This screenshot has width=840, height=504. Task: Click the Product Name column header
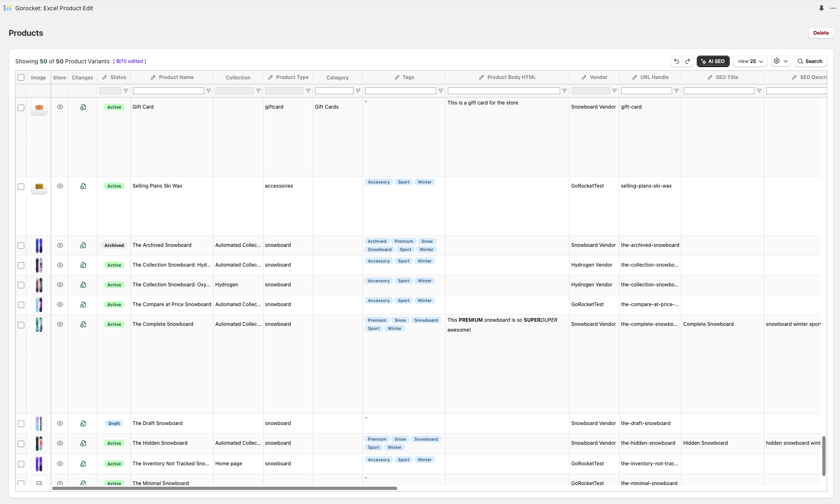172,77
